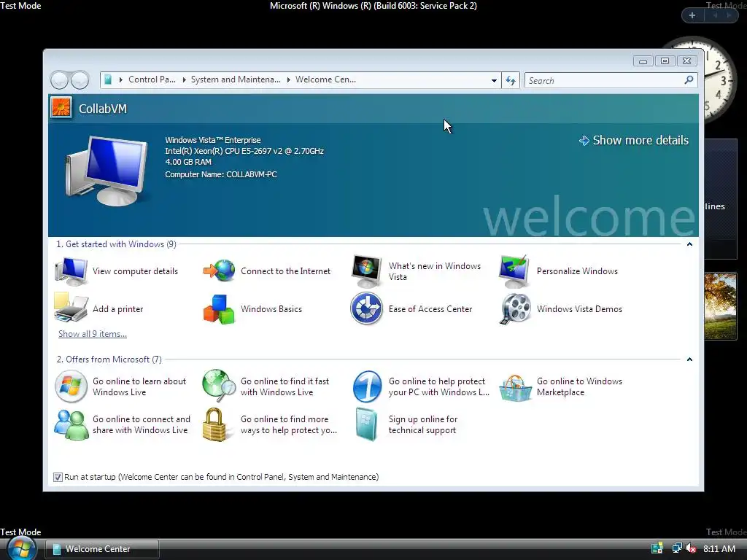Open What's new in Windows Vista icon
The width and height of the screenshot is (747, 560).
click(367, 271)
